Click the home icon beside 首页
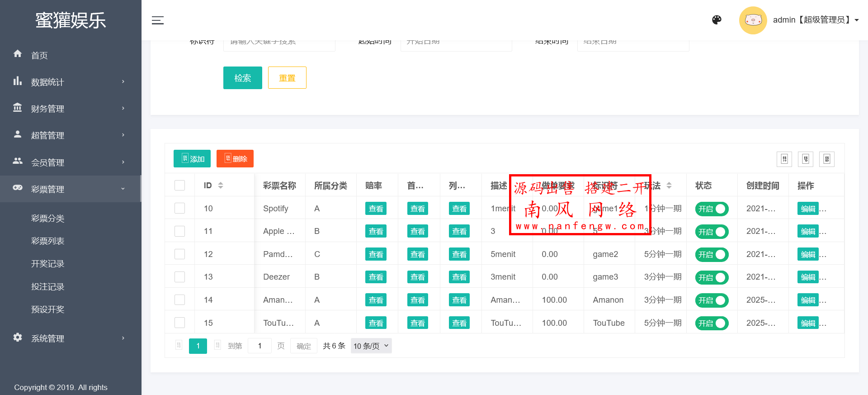 tap(18, 54)
